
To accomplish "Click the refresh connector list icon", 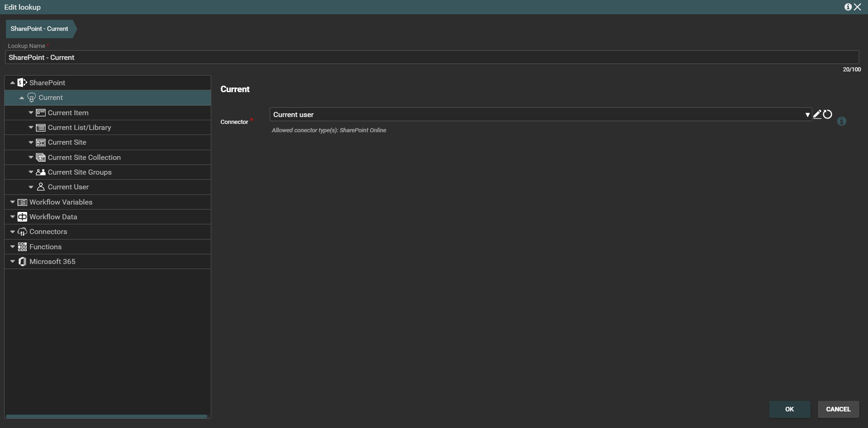I will click(x=827, y=115).
